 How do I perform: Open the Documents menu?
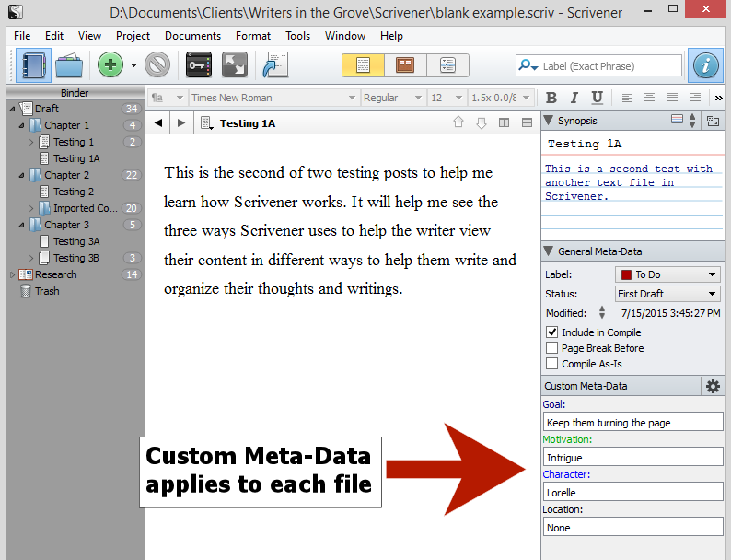[x=192, y=36]
